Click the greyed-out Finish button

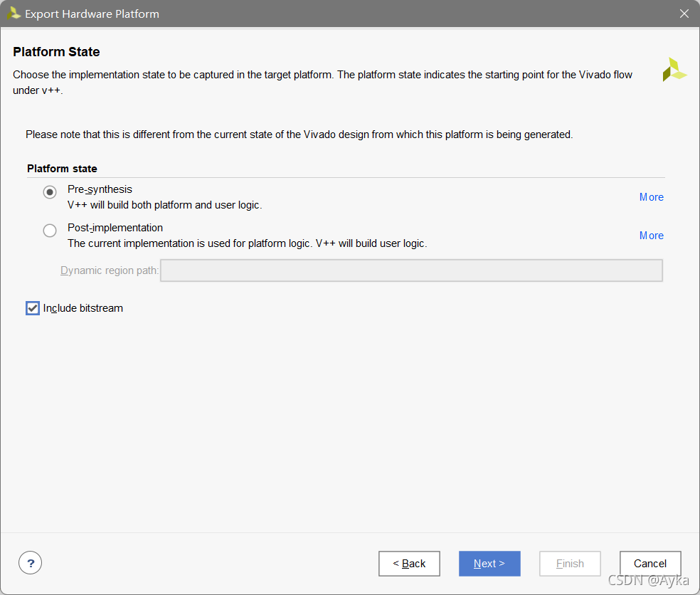point(570,563)
